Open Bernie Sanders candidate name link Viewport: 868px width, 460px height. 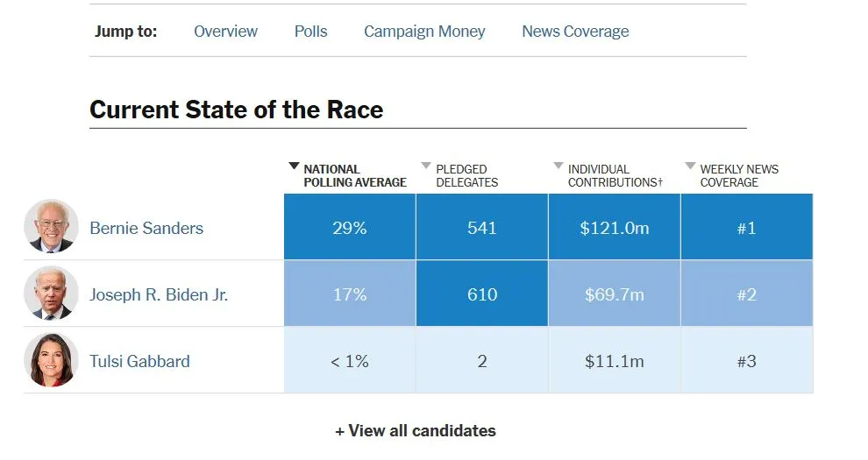(146, 229)
